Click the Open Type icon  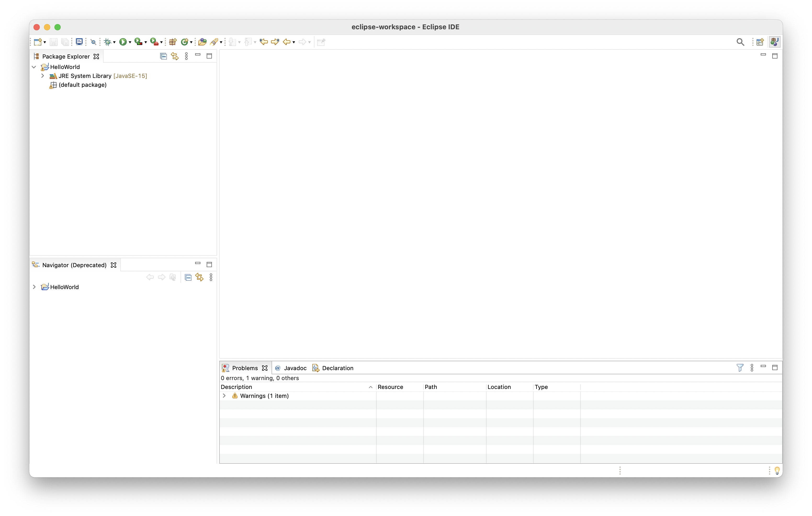[202, 42]
